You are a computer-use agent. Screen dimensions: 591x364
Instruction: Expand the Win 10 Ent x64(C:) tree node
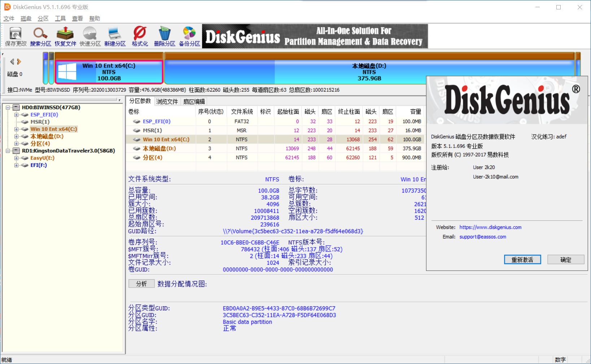(x=16, y=129)
